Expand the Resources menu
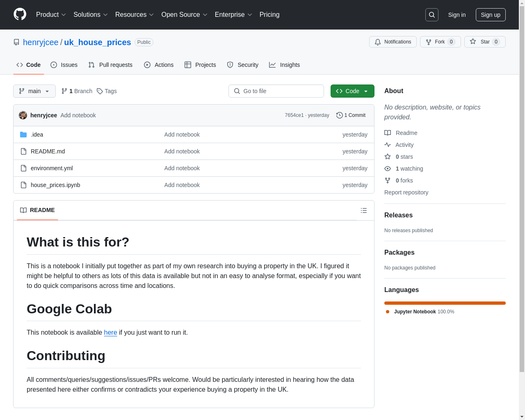 (135, 15)
